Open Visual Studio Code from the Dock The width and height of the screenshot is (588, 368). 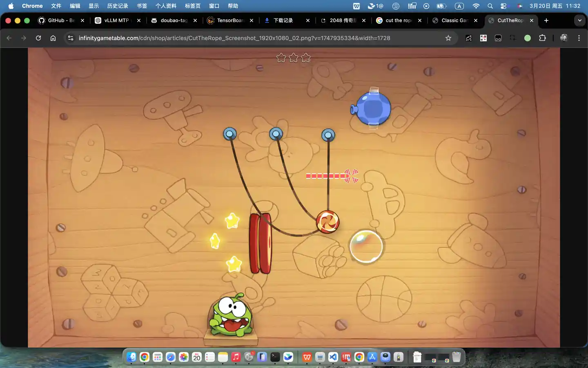click(333, 357)
